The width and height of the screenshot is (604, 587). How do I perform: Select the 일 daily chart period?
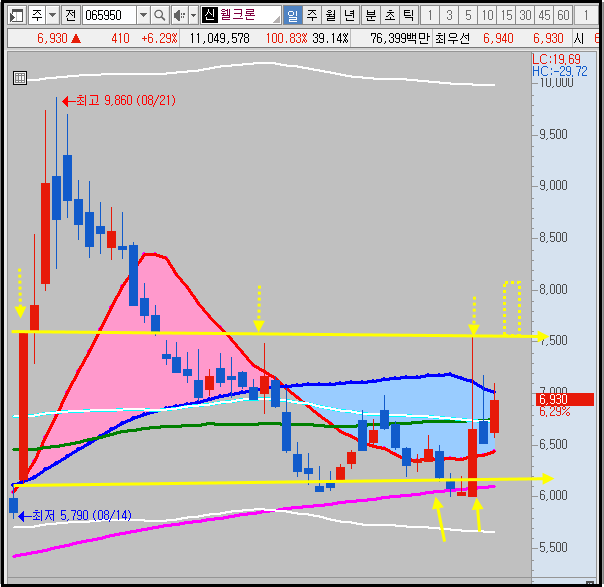293,15
